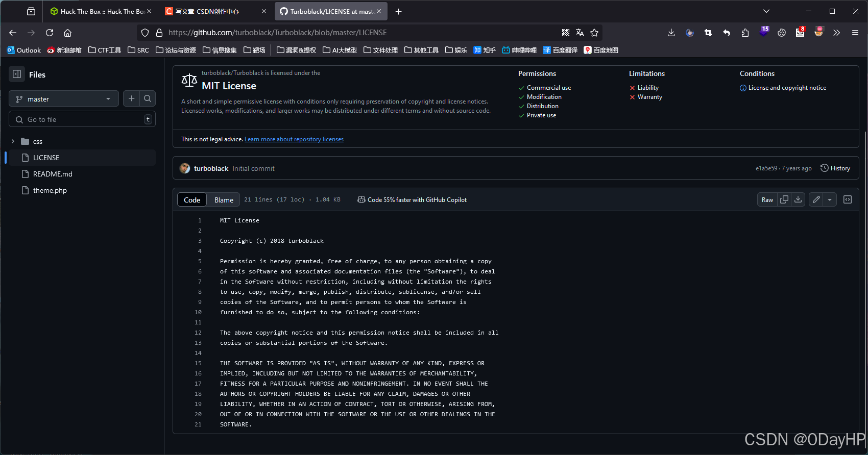Click the lock icon in address bar
Screen dimensions: 868x455
click(x=159, y=33)
